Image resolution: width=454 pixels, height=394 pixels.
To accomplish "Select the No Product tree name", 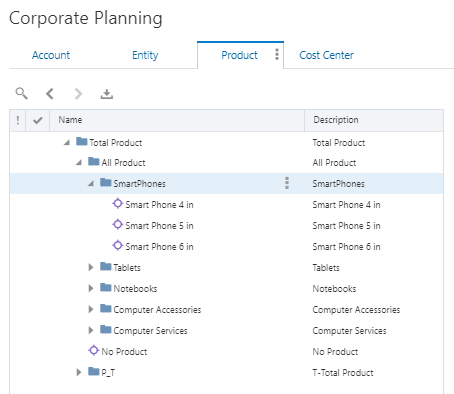I will pyautogui.click(x=124, y=352).
